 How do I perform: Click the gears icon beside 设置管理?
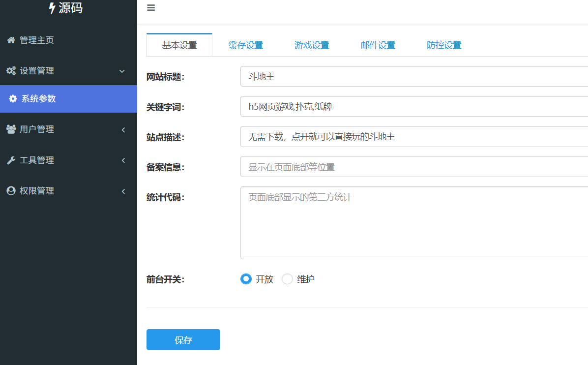pos(11,71)
